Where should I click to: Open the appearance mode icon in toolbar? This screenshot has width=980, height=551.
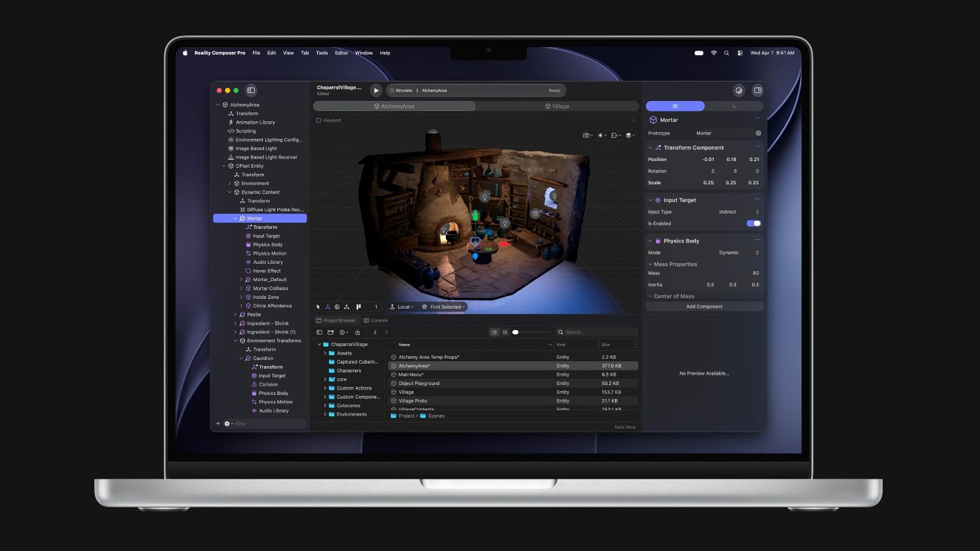pyautogui.click(x=739, y=90)
